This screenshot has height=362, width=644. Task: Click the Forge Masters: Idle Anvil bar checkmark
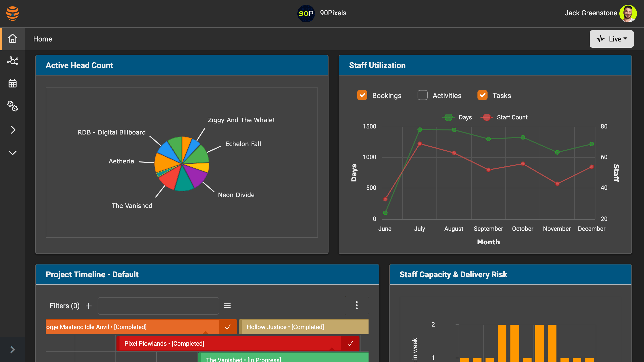click(228, 327)
